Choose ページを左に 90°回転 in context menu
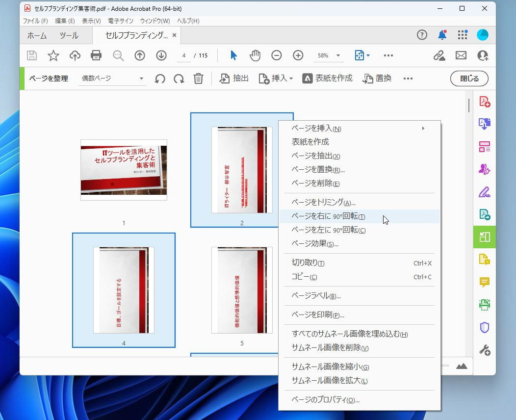This screenshot has width=516, height=420. point(359,230)
